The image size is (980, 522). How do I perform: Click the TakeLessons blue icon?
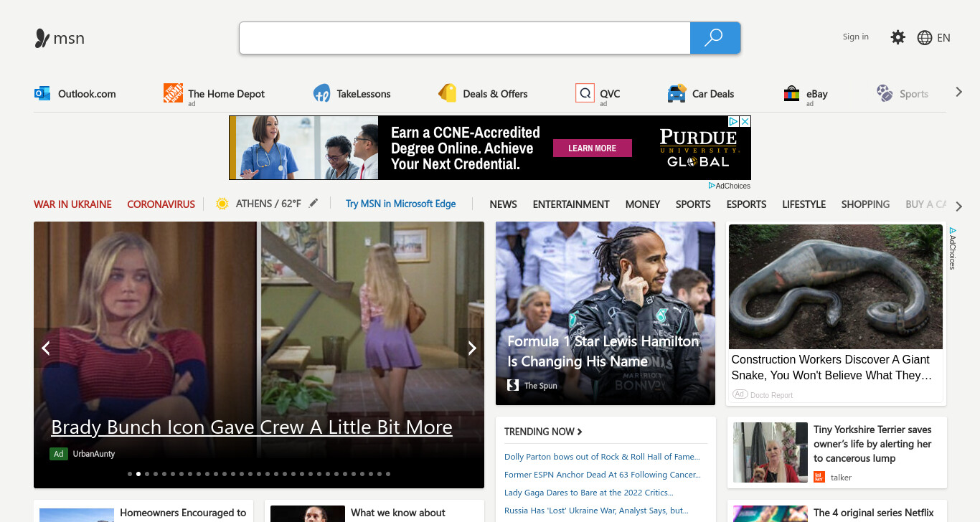coord(321,93)
